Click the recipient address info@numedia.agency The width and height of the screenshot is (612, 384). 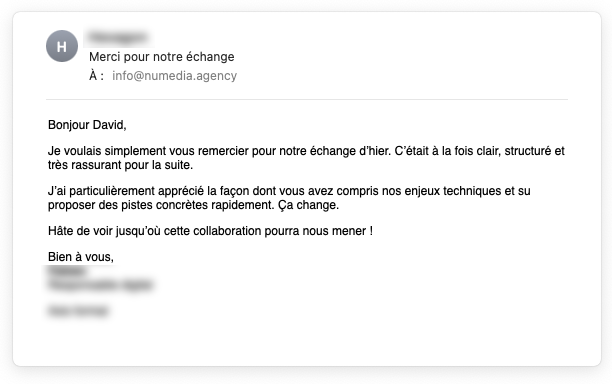coord(174,76)
